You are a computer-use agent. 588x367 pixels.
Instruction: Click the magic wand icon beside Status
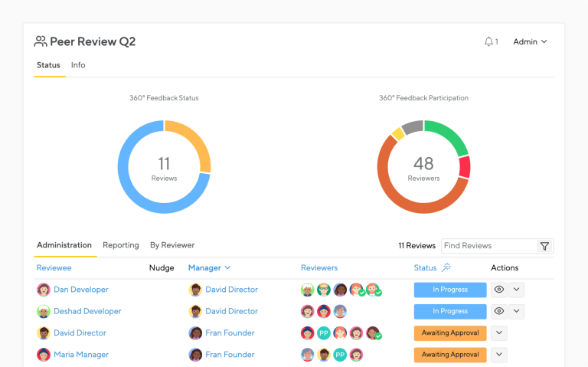[x=446, y=267]
